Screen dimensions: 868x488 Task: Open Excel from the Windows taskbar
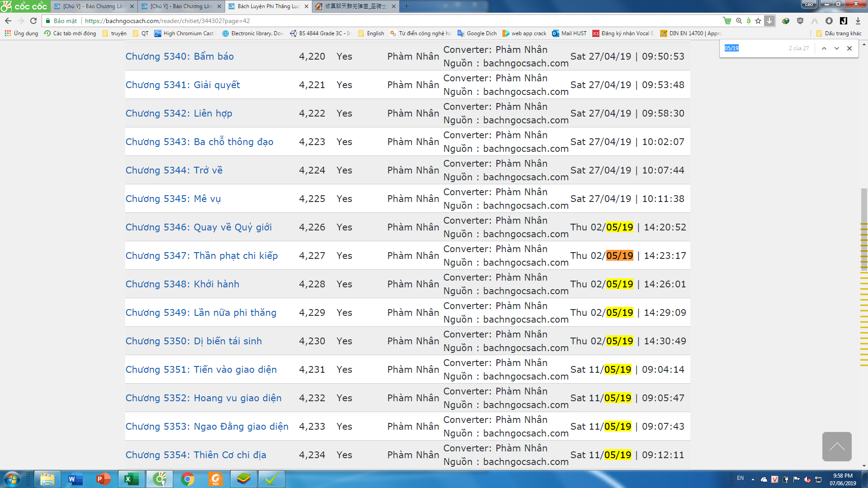click(131, 479)
